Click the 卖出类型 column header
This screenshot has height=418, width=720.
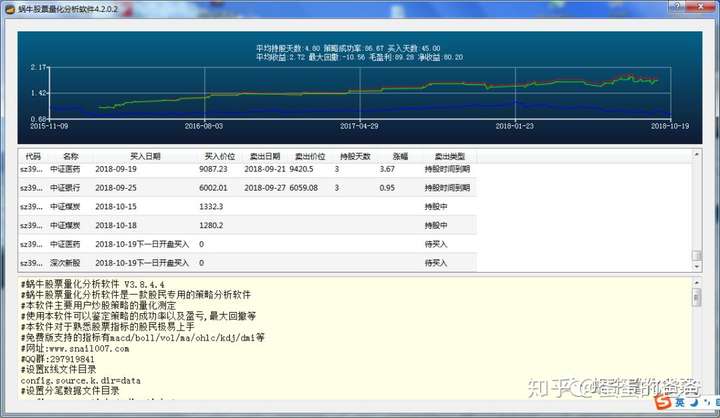click(x=450, y=156)
